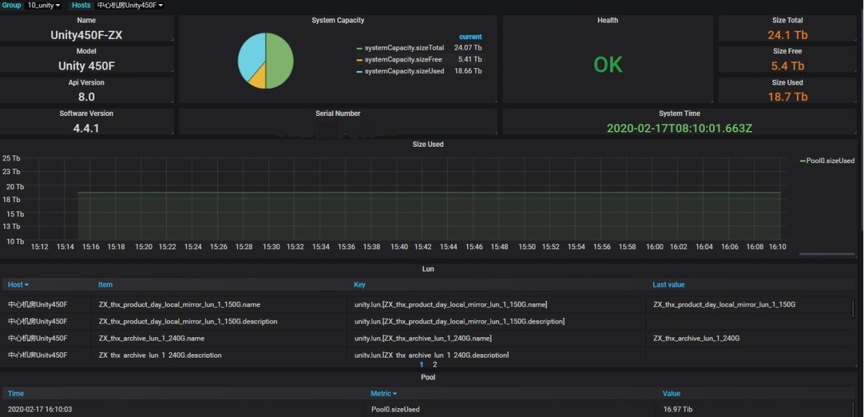The width and height of the screenshot is (868, 417).
Task: Open the Name panel title menu
Action: point(87,20)
